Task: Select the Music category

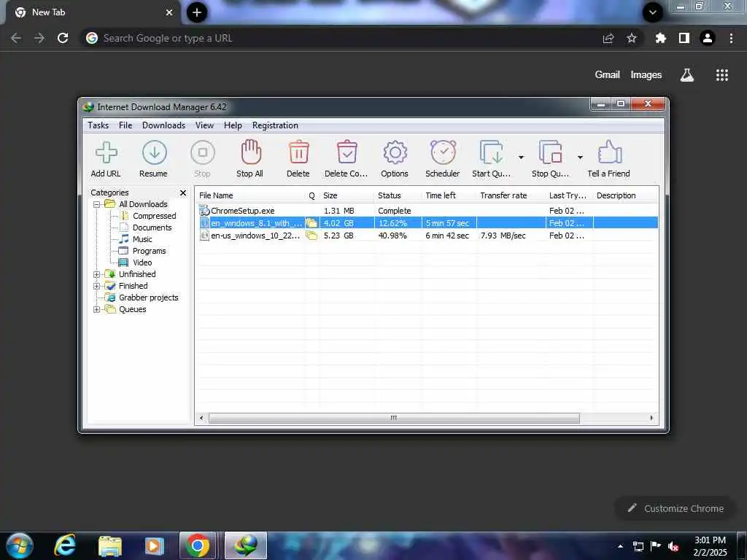Action: [142, 239]
